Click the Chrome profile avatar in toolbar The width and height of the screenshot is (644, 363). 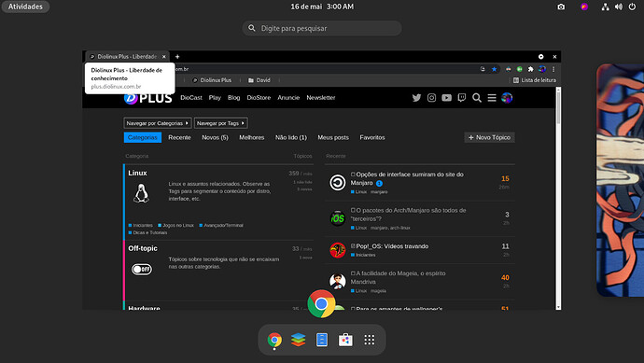point(542,69)
